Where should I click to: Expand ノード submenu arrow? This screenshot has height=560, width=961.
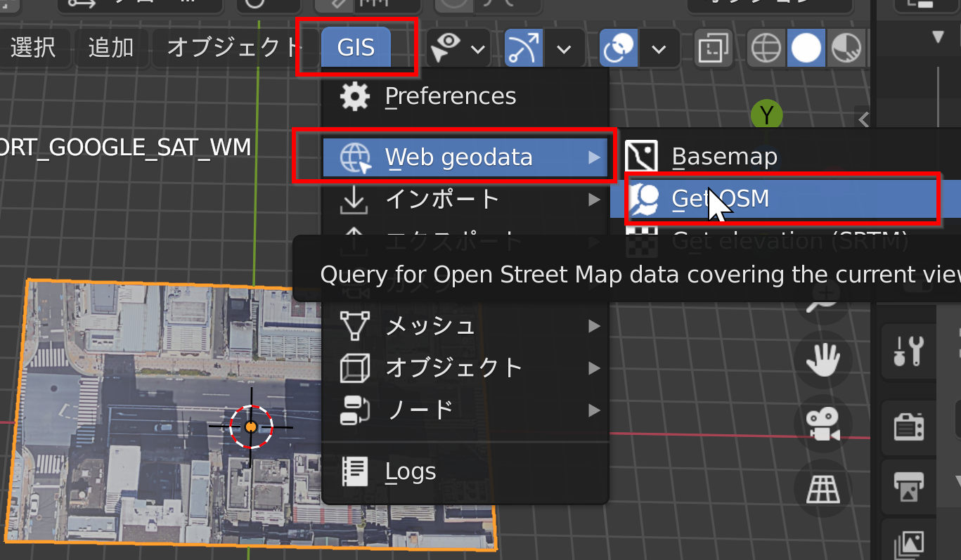(x=594, y=409)
